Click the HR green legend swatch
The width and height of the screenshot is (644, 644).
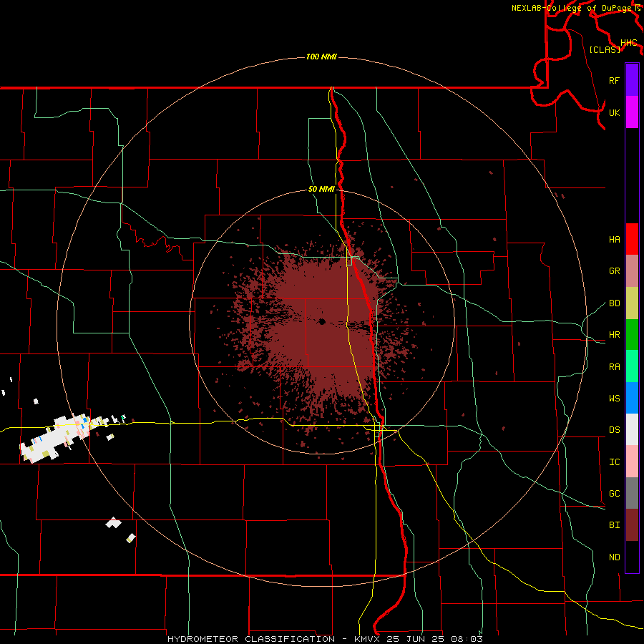(632, 335)
